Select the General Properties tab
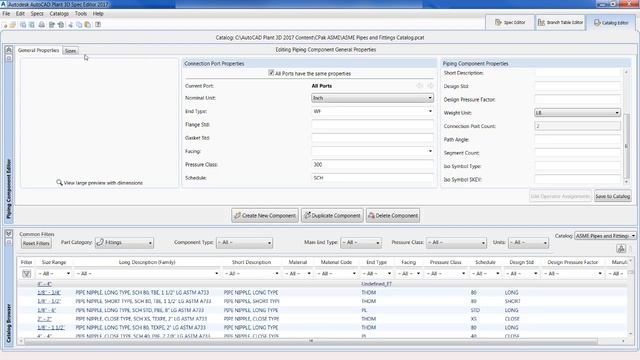 pos(38,50)
